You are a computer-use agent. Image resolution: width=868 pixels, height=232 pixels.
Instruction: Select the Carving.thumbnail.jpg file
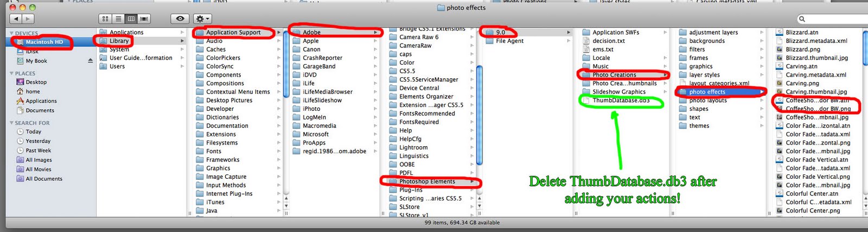tap(816, 92)
